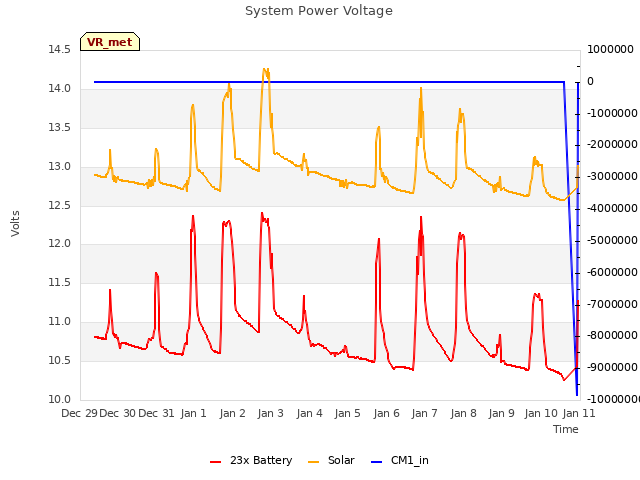Click the -9000000 right axis value

(612, 367)
